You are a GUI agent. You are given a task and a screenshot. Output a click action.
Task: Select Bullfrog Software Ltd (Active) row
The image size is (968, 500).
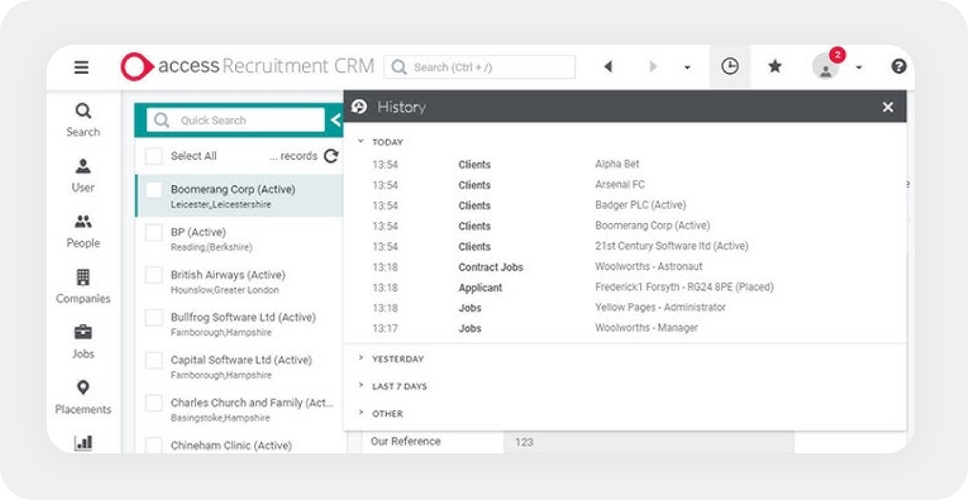pos(240,323)
